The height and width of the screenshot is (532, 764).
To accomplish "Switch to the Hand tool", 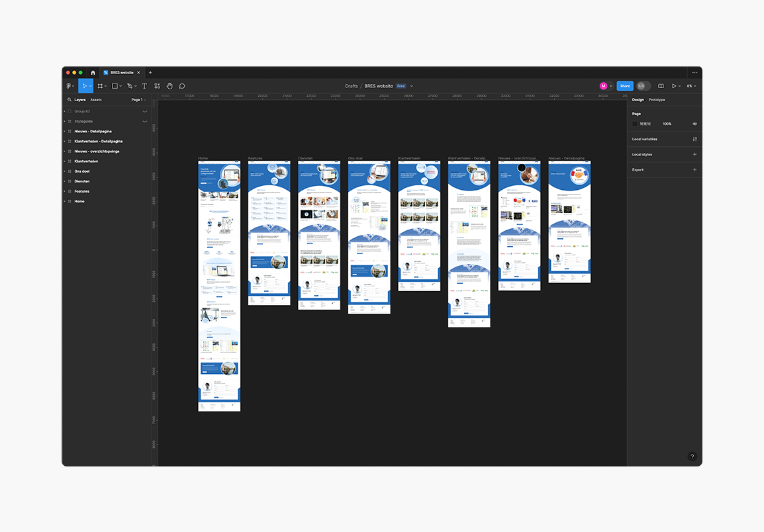I will 169,86.
